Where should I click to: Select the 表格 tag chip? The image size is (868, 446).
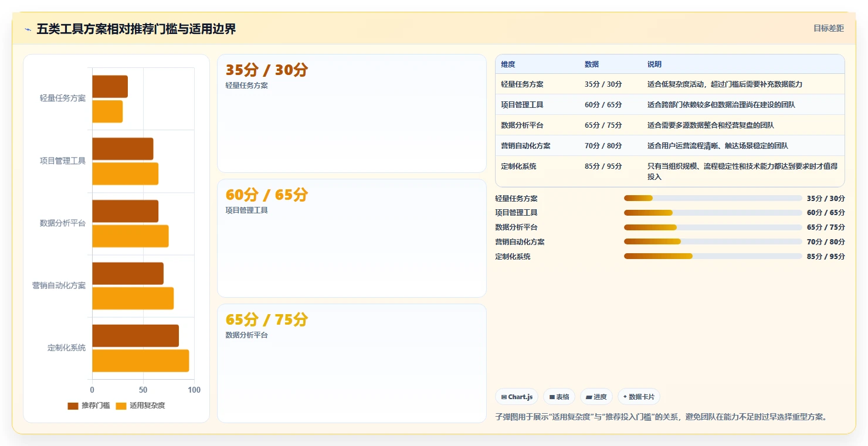pyautogui.click(x=560, y=397)
